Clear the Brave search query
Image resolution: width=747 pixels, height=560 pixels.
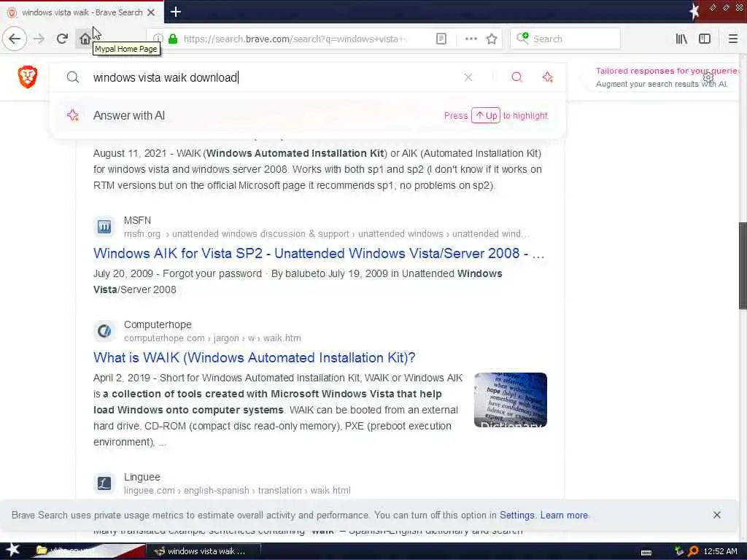pyautogui.click(x=468, y=77)
